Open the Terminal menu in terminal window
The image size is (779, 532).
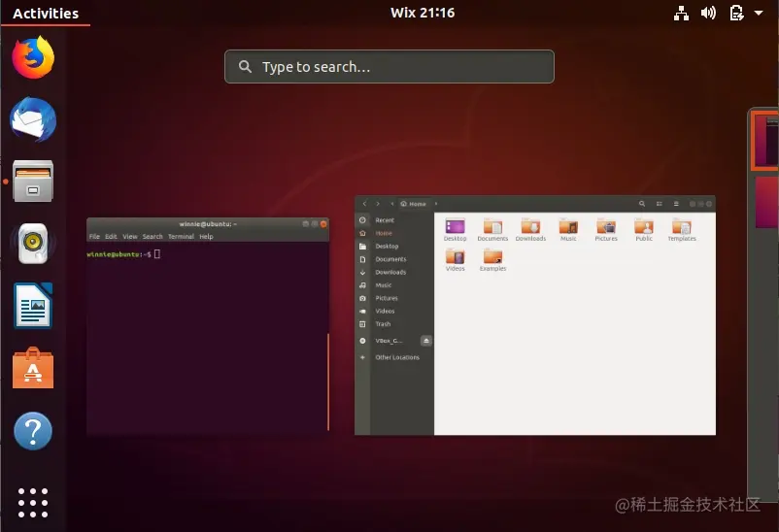181,237
